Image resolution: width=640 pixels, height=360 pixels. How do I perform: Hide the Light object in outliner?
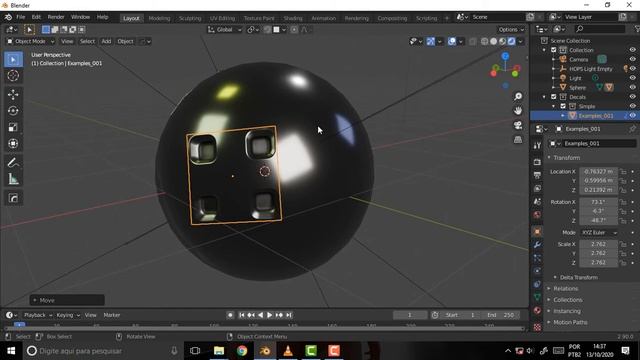(x=632, y=78)
